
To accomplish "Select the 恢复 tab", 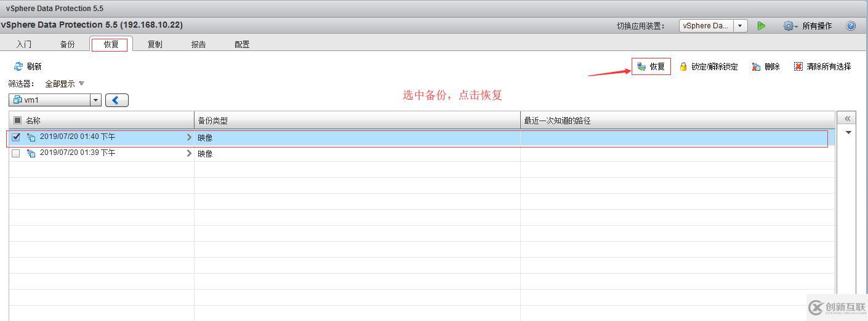I will coord(111,44).
